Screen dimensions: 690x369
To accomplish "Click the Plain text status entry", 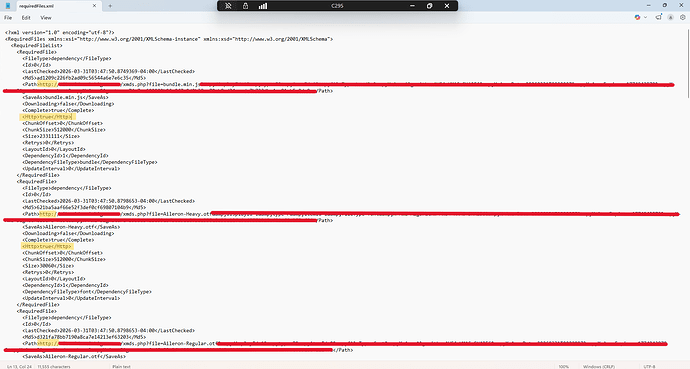I will coord(121,366).
